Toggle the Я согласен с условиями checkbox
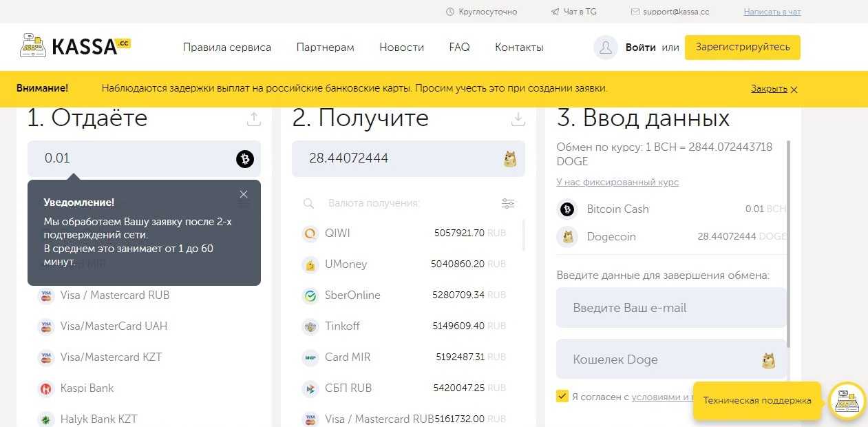Screen dimensions: 868x427 (562, 397)
